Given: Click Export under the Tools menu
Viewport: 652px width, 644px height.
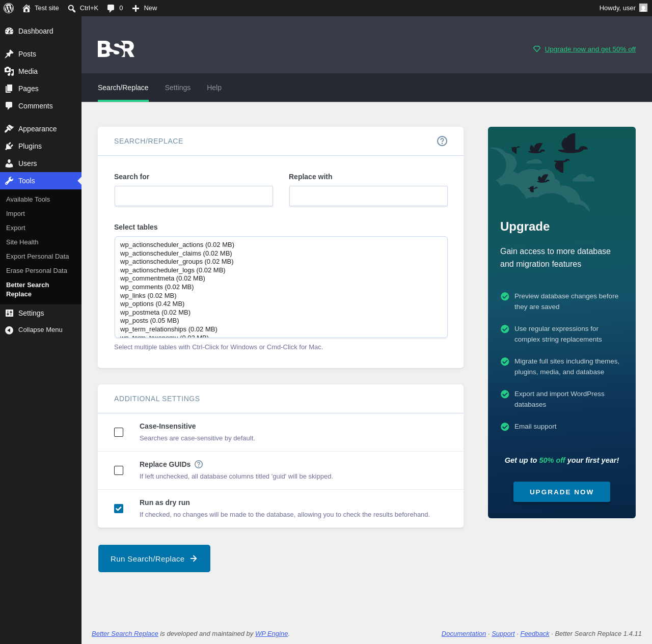Looking at the screenshot, I should pyautogui.click(x=41, y=228).
